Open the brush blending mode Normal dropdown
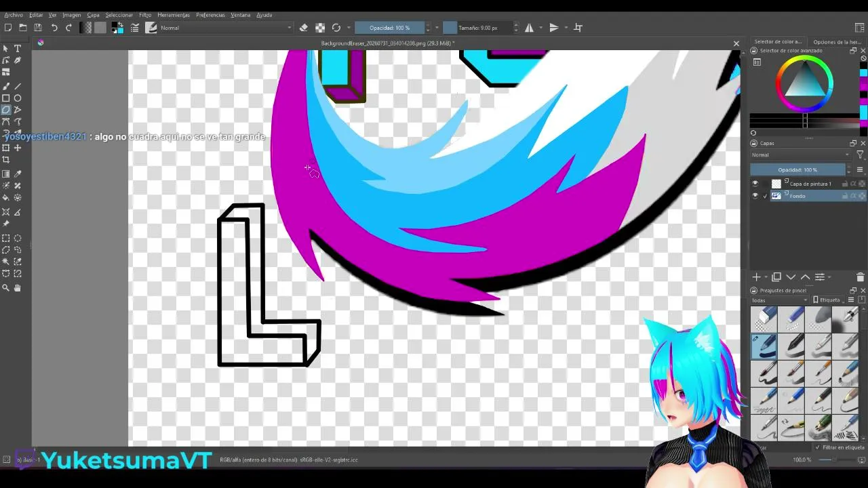This screenshot has width=868, height=488. (x=226, y=28)
